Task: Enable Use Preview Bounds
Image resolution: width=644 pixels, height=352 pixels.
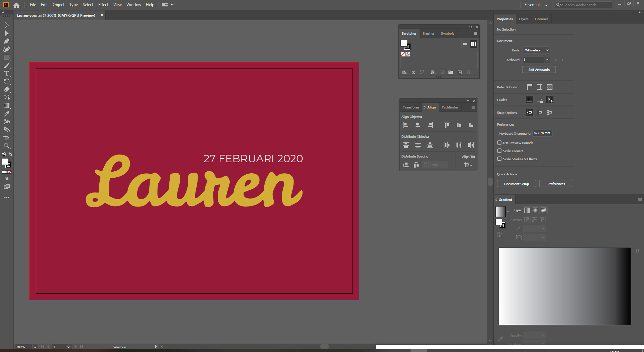Action: [x=499, y=142]
